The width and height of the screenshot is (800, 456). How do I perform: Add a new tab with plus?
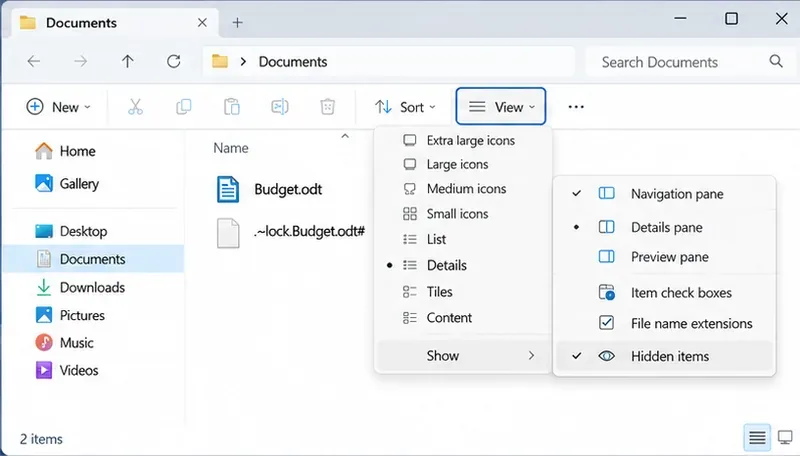point(237,22)
